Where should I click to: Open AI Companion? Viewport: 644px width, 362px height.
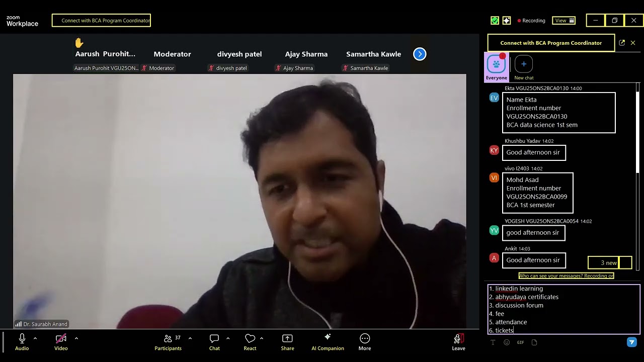point(328,342)
